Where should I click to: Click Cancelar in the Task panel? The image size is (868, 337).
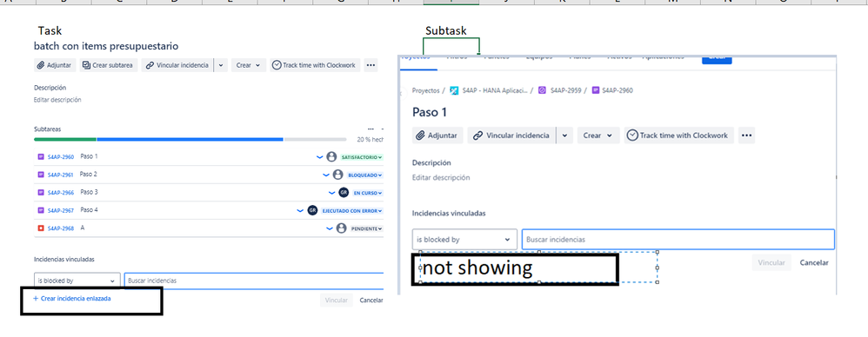(371, 301)
